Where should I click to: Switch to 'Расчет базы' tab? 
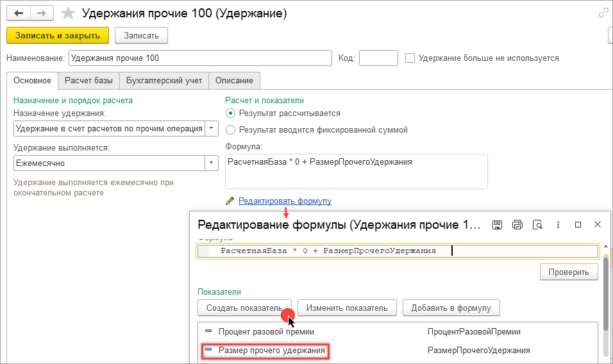coord(88,81)
